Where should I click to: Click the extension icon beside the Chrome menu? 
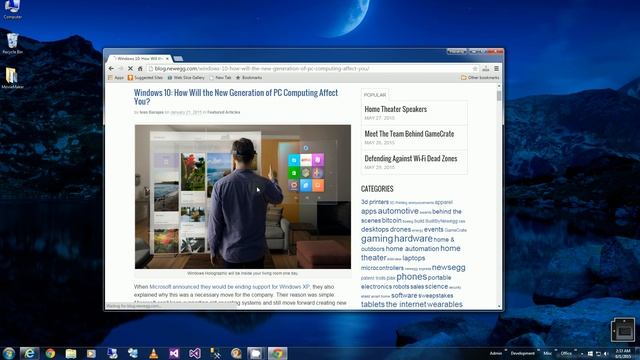pos(486,69)
